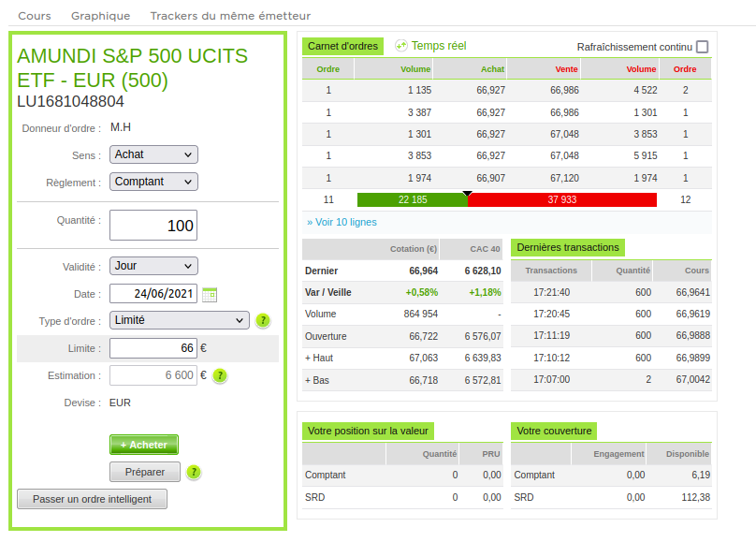This screenshot has height=542, width=756.
Task: Click the Préparer button
Action: click(144, 472)
